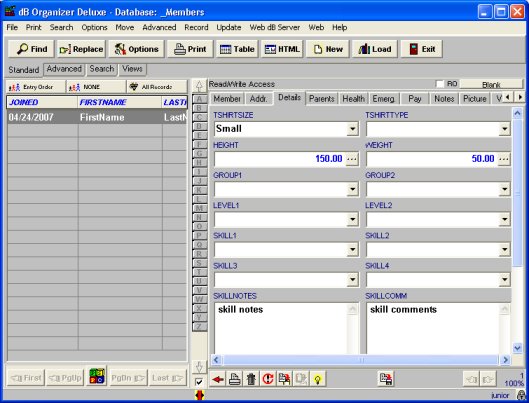Screen dimensions: 529x403
Task: Click the HEIGHT field ellipsis button
Action: tap(352, 159)
